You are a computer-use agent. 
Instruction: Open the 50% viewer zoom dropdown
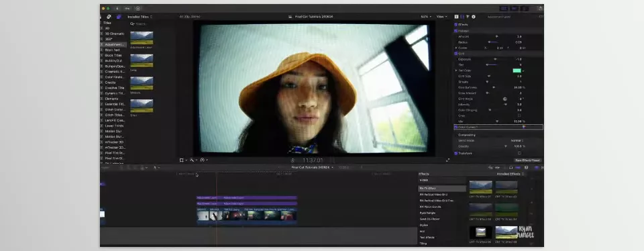point(426,17)
